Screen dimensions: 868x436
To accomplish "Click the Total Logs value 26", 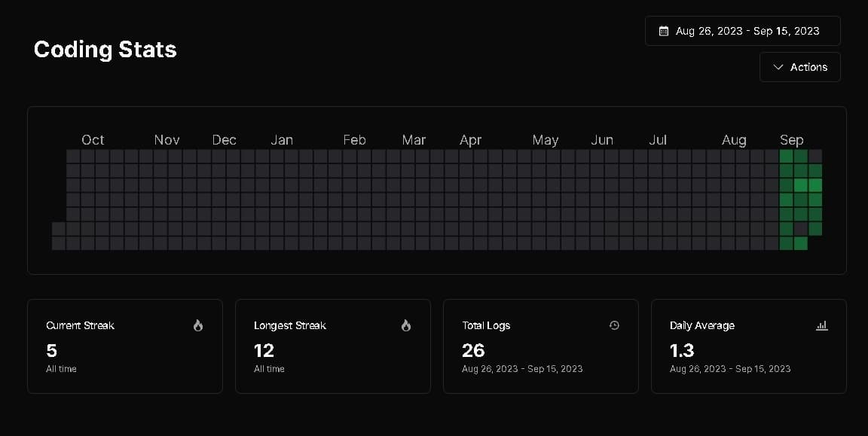I will [x=473, y=350].
